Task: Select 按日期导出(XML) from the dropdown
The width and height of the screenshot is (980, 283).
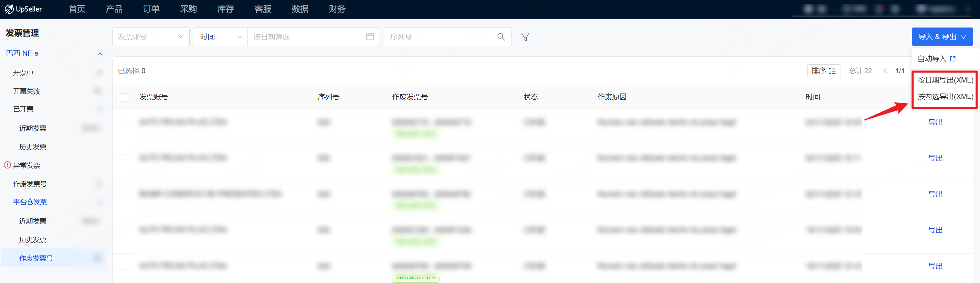Action: click(x=945, y=80)
